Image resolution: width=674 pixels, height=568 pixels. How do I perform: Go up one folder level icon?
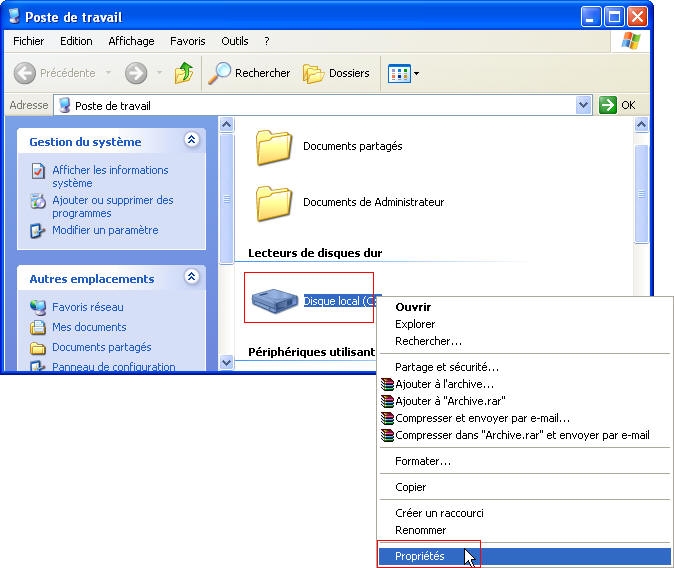coord(184,73)
